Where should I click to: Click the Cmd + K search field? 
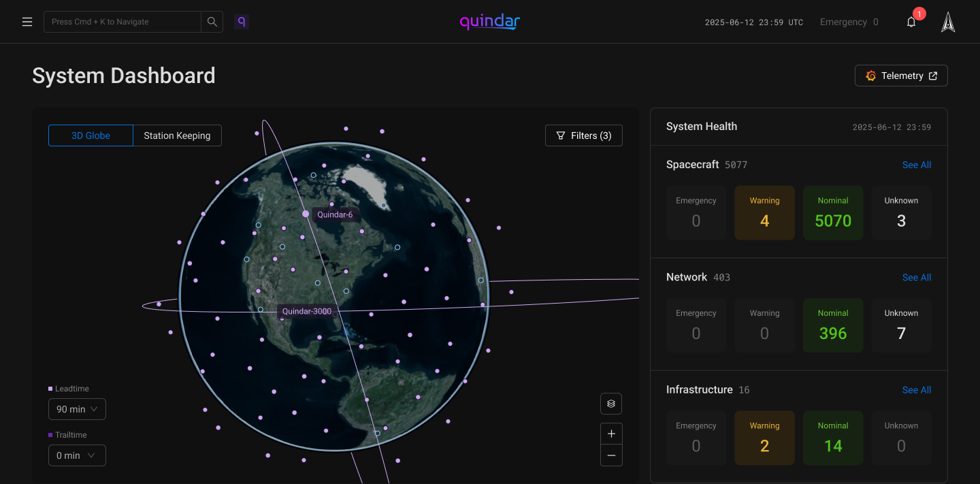(122, 21)
